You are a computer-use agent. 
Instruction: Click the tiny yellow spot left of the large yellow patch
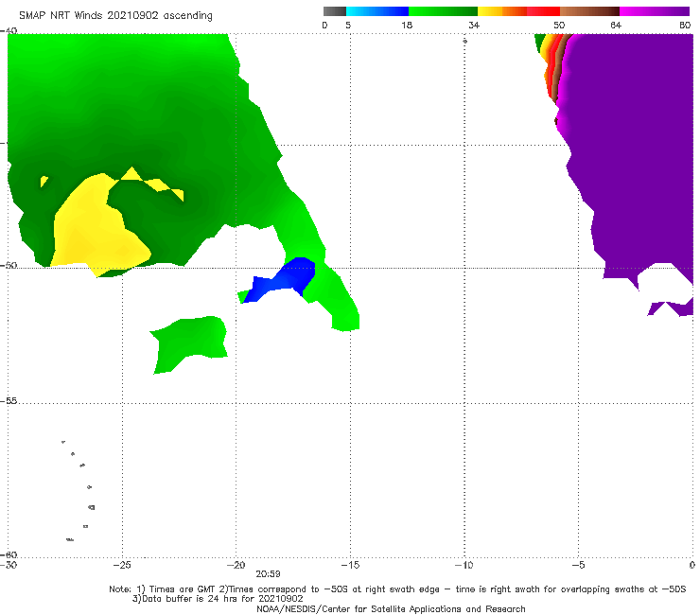pyautogui.click(x=44, y=181)
